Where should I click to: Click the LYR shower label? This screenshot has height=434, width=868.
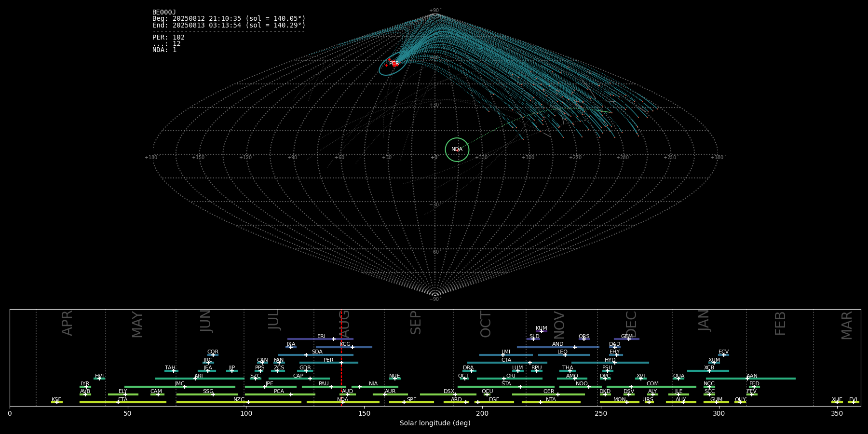click(85, 384)
